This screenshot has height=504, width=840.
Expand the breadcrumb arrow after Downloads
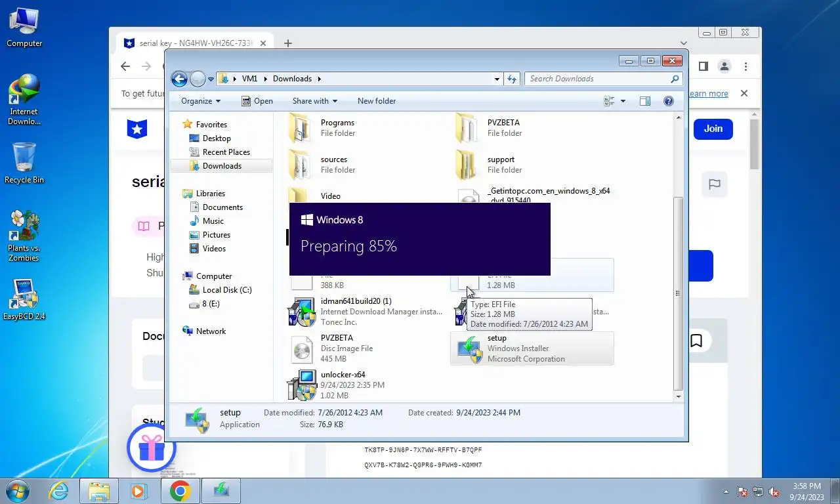(x=319, y=79)
